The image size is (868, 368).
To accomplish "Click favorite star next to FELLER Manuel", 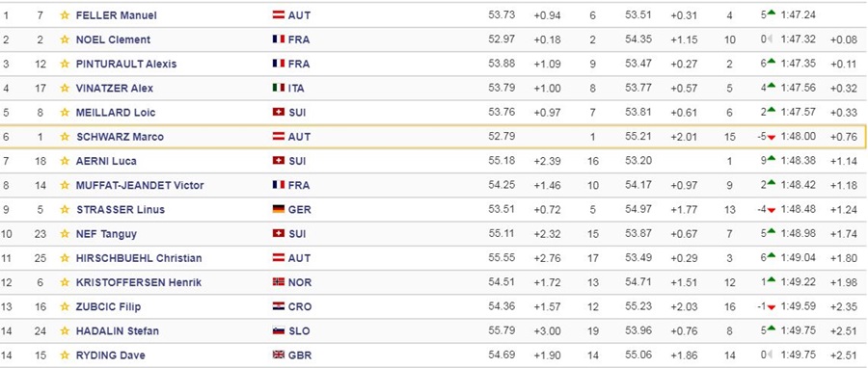I will tap(65, 15).
